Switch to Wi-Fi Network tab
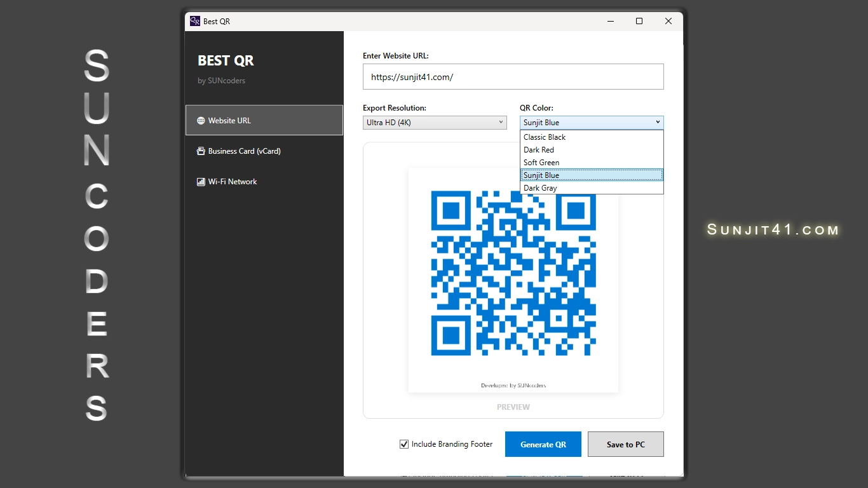 264,182
